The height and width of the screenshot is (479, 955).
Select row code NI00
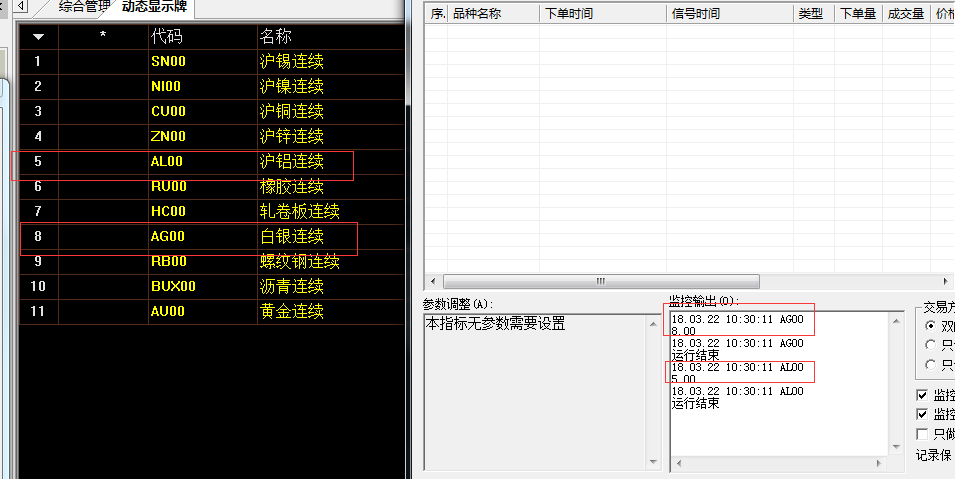[166, 87]
